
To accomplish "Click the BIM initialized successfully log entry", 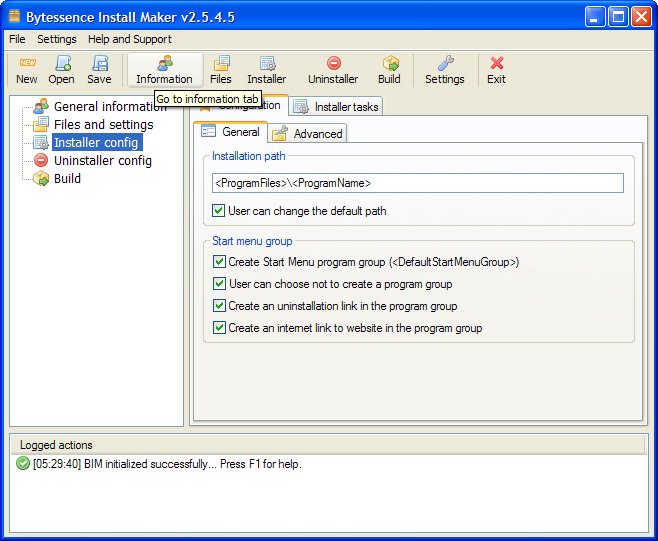I will 167,464.
